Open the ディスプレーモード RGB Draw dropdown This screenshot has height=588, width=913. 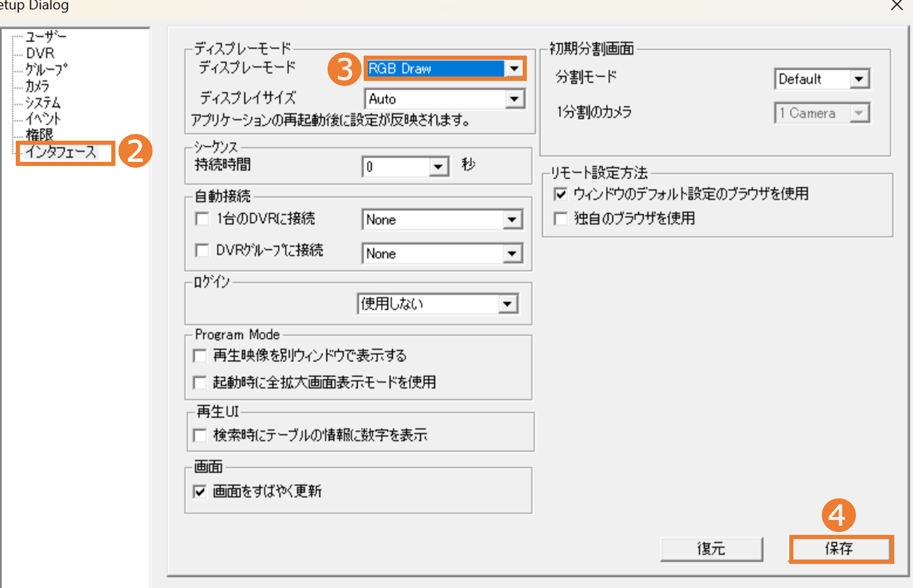(514, 68)
